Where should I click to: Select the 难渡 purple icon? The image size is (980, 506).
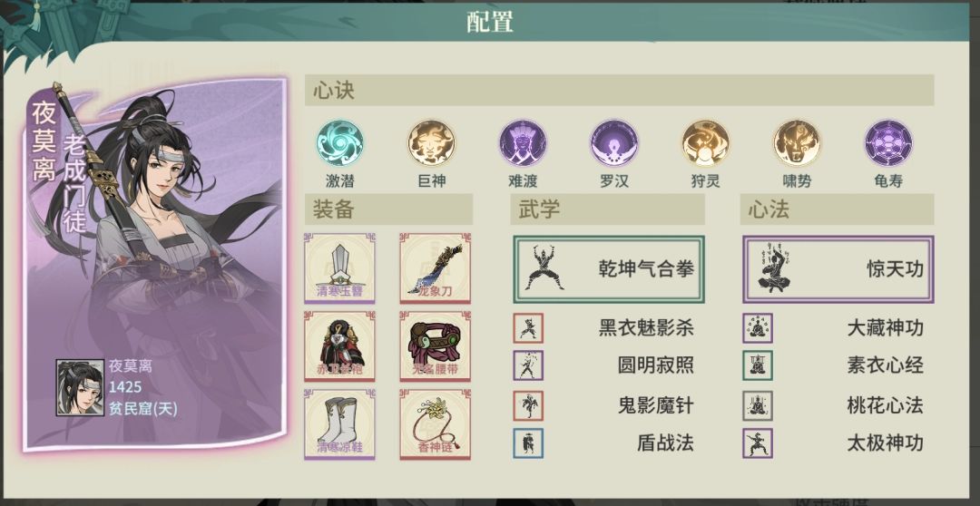point(523,143)
